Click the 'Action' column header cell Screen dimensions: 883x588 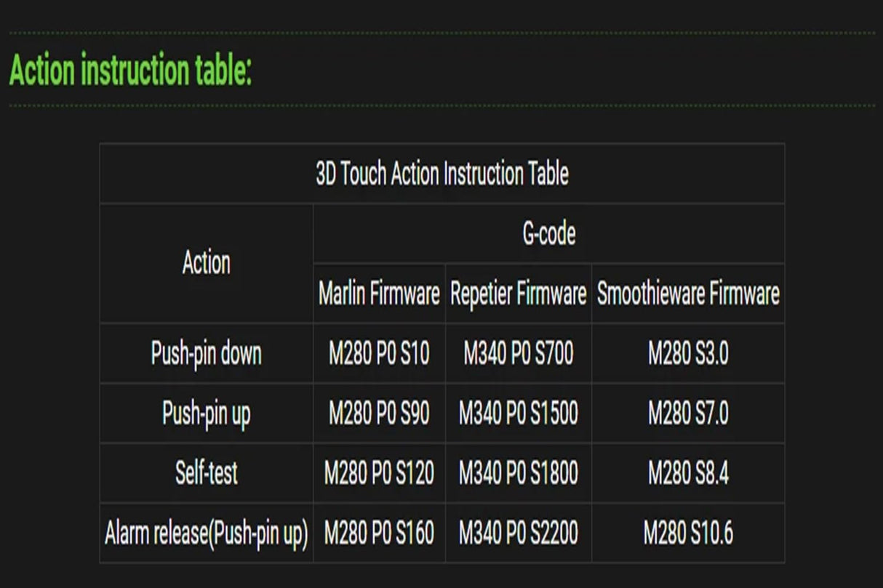click(x=207, y=263)
